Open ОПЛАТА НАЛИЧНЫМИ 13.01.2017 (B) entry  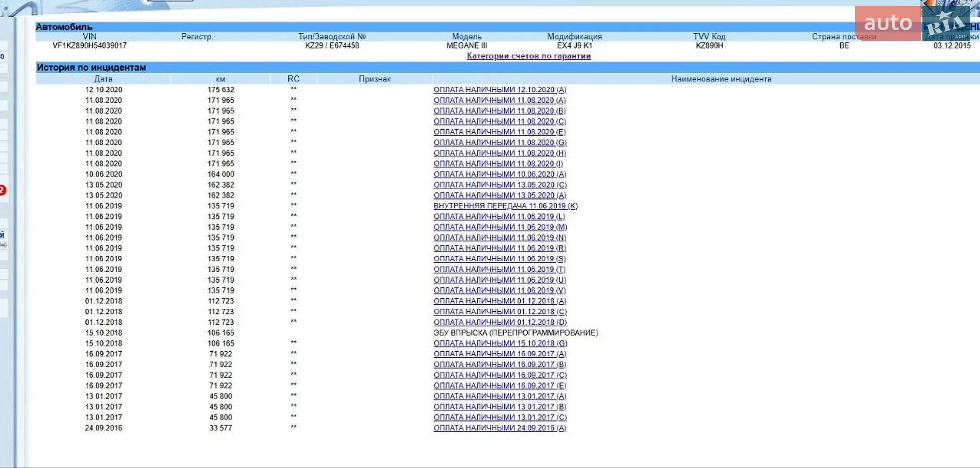point(500,407)
